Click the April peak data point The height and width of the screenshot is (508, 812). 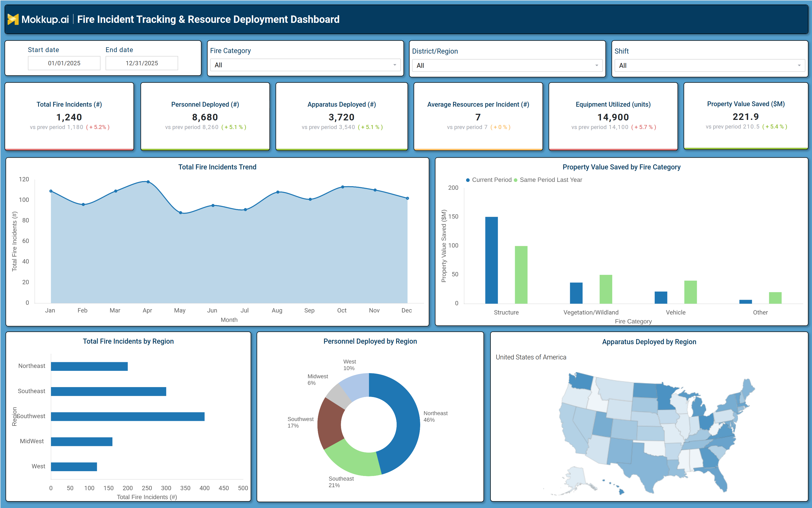[x=148, y=182]
